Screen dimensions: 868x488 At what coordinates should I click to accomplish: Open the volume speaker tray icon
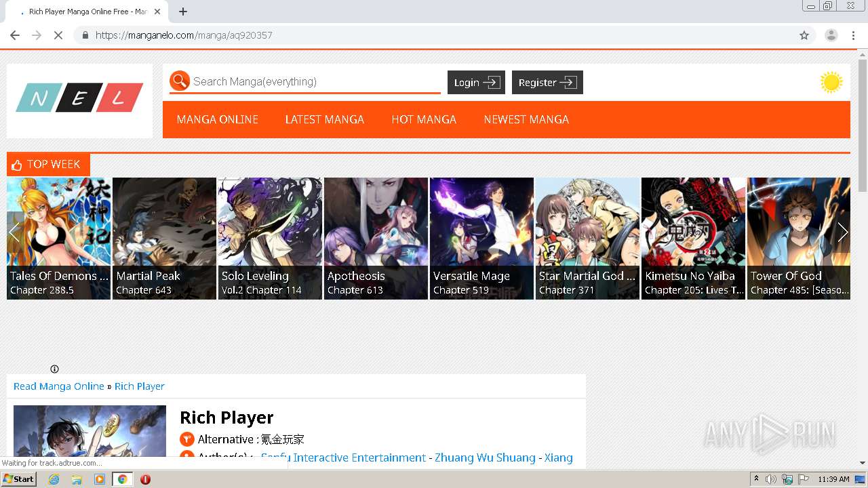[771, 479]
